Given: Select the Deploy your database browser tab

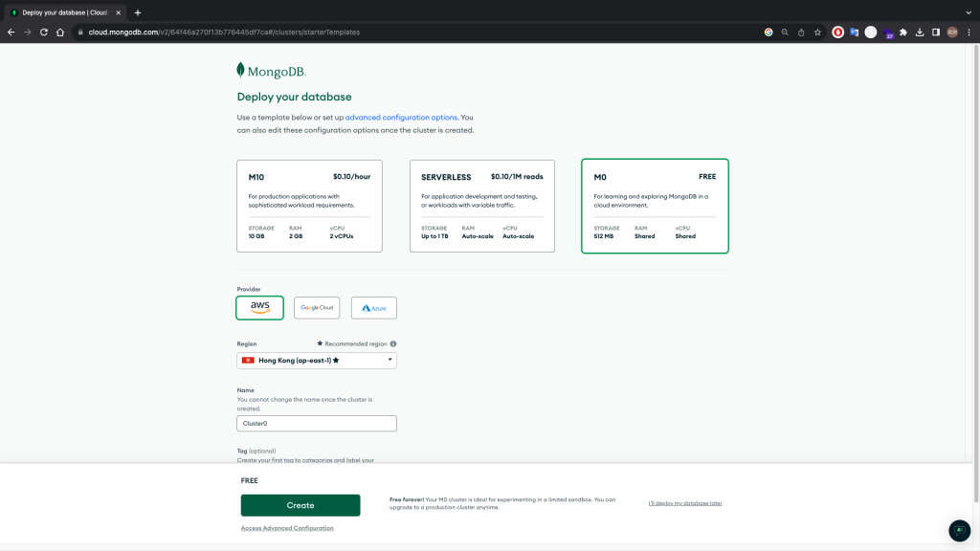Looking at the screenshot, I should pos(65,12).
